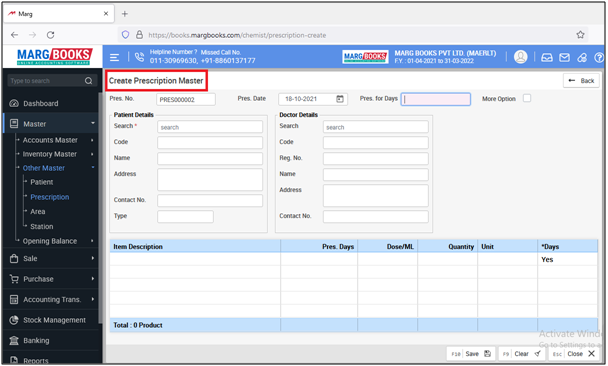Expand the Inventory Master submenu arrow
The width and height of the screenshot is (608, 366).
tap(92, 154)
